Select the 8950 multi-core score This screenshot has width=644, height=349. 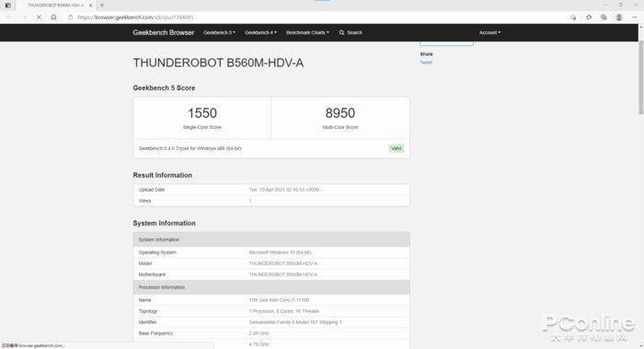340,113
